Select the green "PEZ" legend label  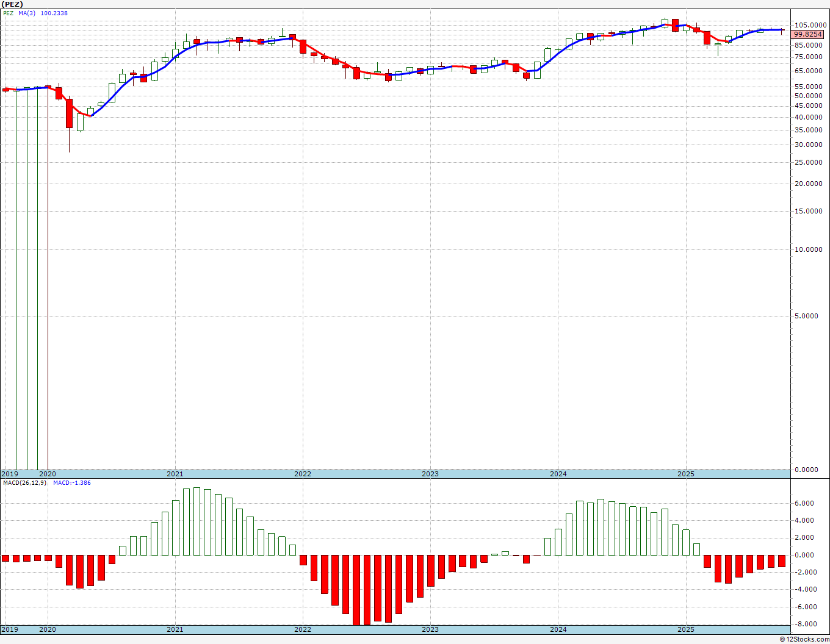(x=8, y=13)
